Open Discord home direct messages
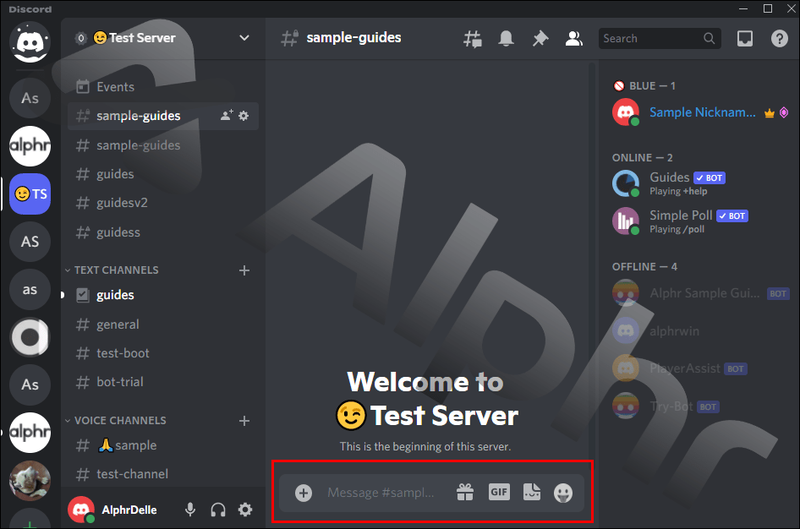The image size is (800, 529). [x=30, y=42]
